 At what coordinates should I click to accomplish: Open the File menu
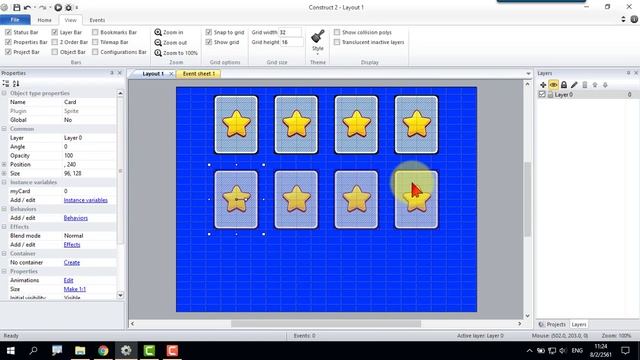[x=15, y=20]
